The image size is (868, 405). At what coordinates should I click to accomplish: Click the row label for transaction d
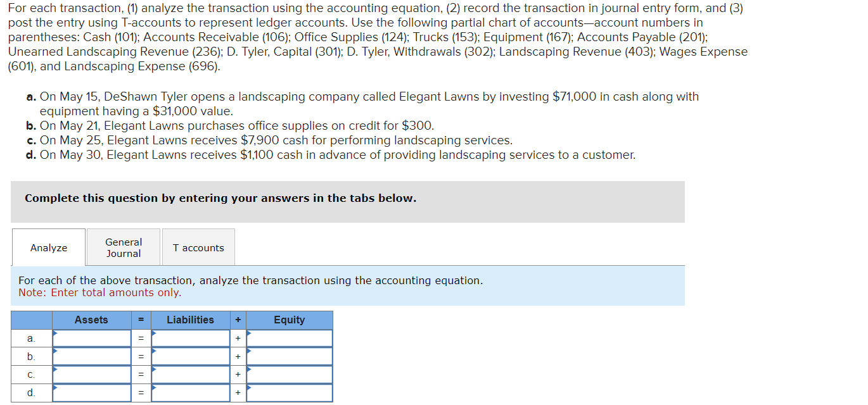(x=30, y=392)
